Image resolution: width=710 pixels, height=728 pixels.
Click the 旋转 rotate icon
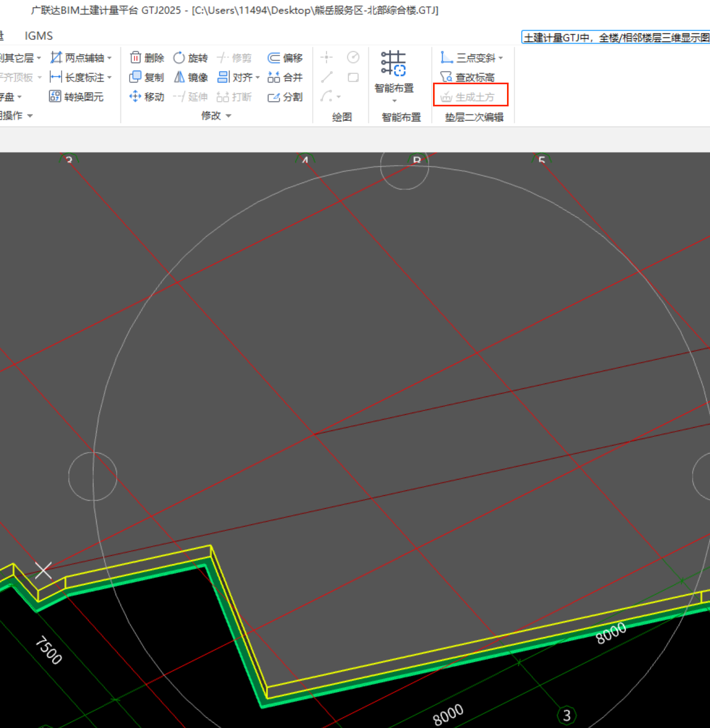pos(179,57)
